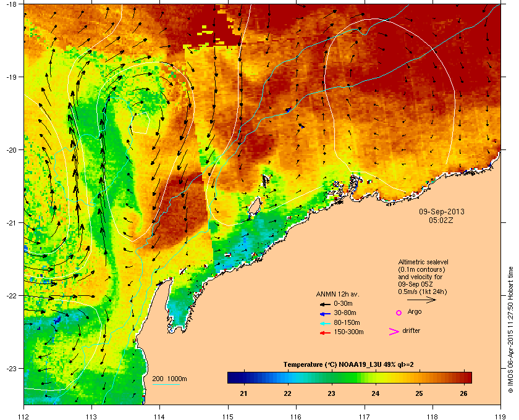Click the longitude label 117

pyautogui.click(x=364, y=417)
